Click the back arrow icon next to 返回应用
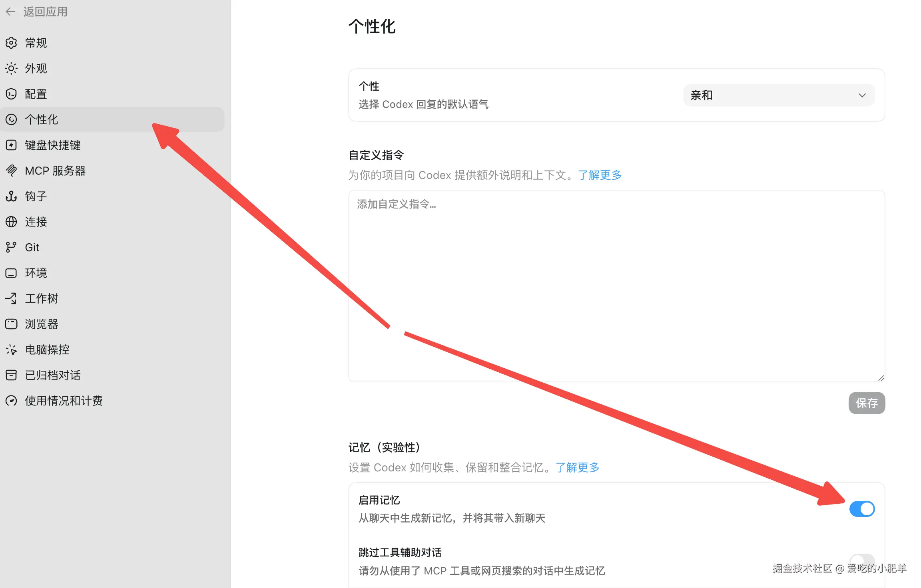 [x=10, y=12]
